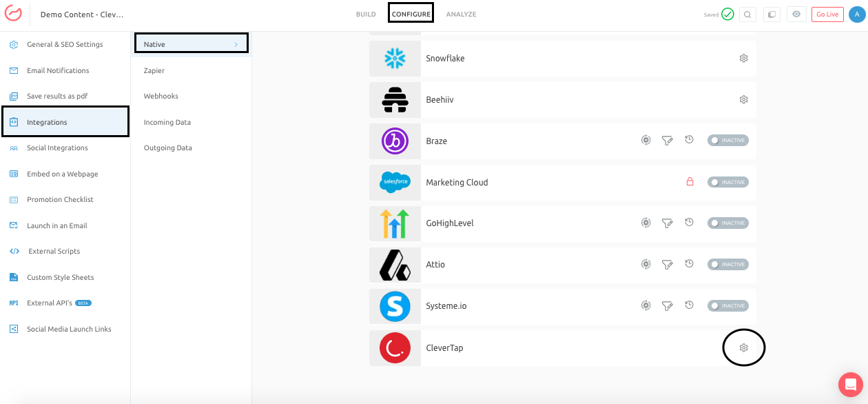868x404 pixels.
Task: Click Attio filter edit icon
Action: (x=667, y=264)
